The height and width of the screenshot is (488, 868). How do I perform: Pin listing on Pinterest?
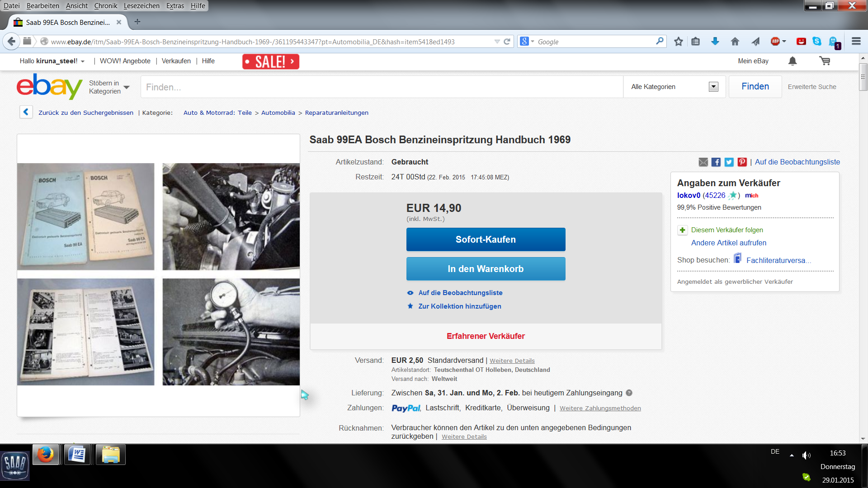(742, 162)
